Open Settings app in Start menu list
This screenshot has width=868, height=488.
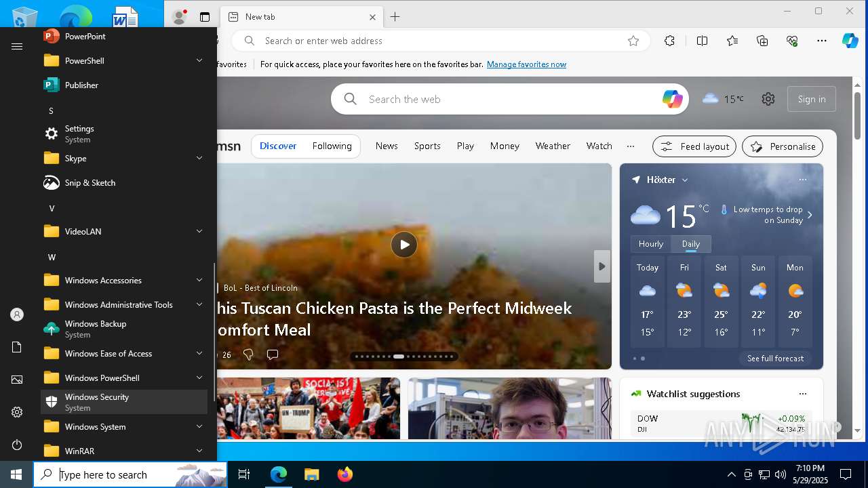124,134
